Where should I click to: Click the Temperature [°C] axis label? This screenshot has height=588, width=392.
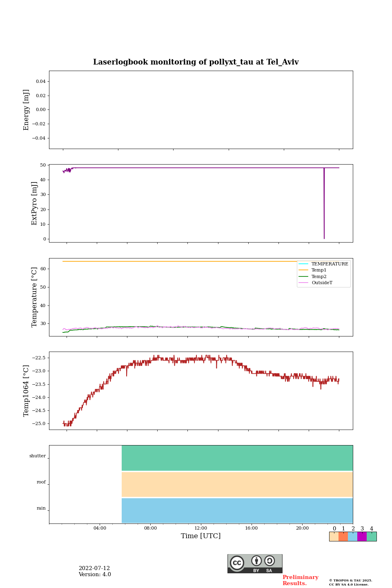click(x=34, y=297)
